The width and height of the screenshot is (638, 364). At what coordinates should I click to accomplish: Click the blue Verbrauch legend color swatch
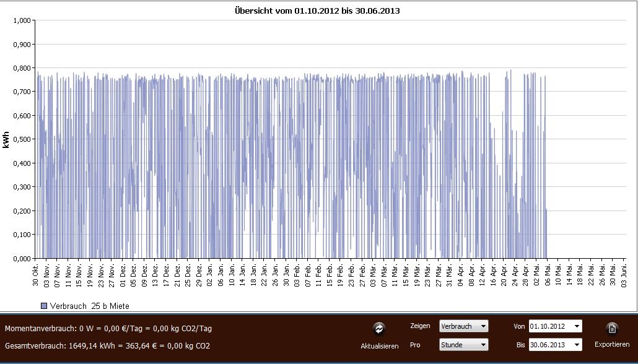click(43, 306)
